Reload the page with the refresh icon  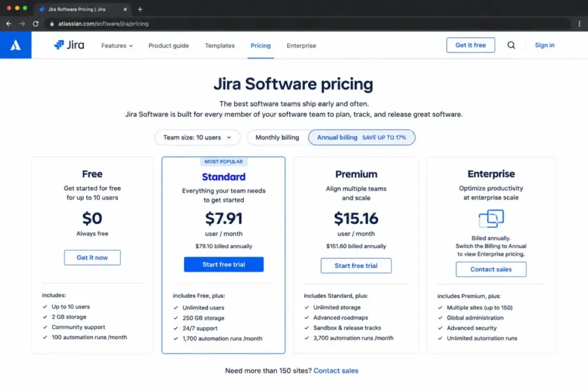pyautogui.click(x=36, y=24)
